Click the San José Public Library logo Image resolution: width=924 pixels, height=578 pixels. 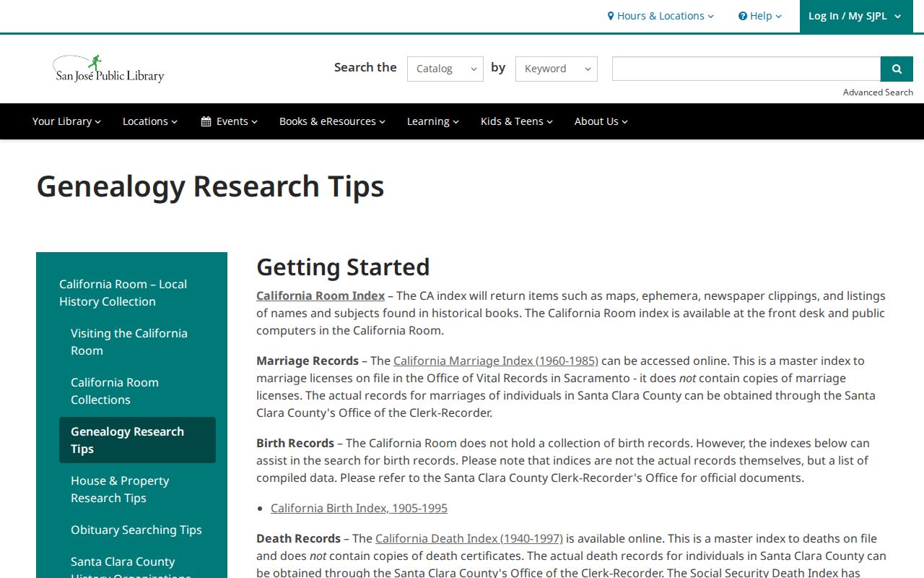[x=109, y=69]
